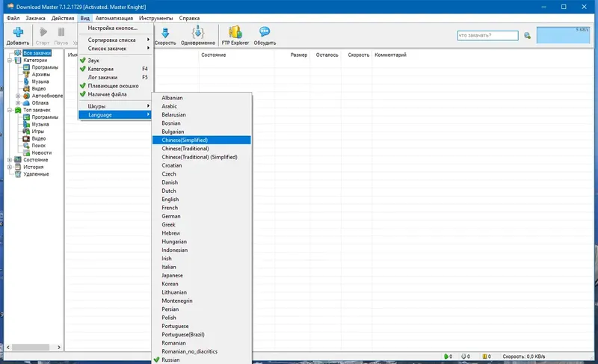
Task: Choose Настройка кнопок menu entry
Action: [115, 28]
